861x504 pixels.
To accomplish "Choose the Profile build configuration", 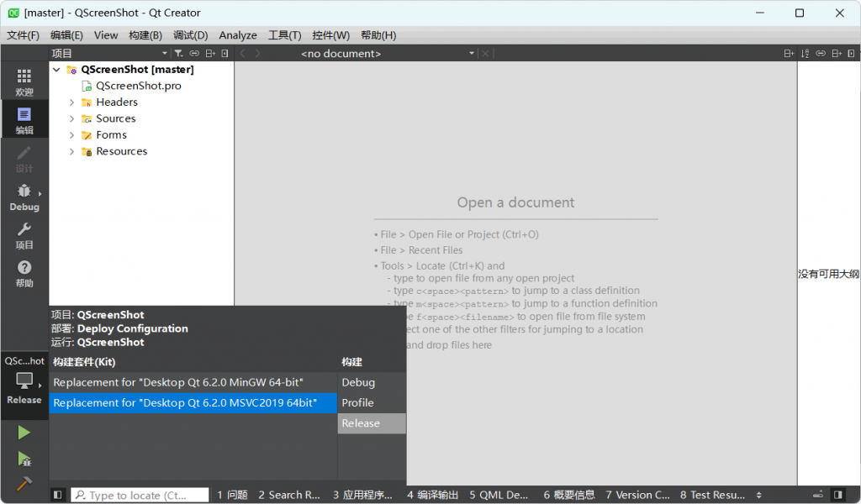I will 372,402.
